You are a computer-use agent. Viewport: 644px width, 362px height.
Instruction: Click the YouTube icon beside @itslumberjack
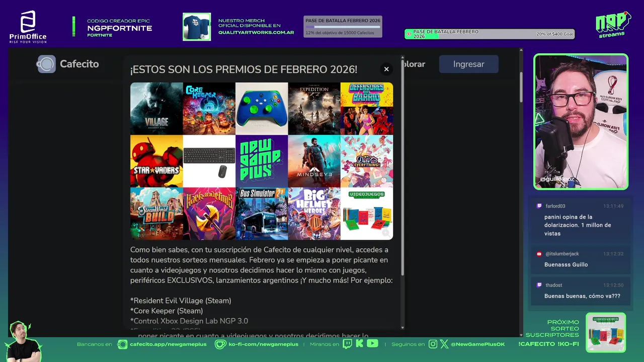(539, 254)
